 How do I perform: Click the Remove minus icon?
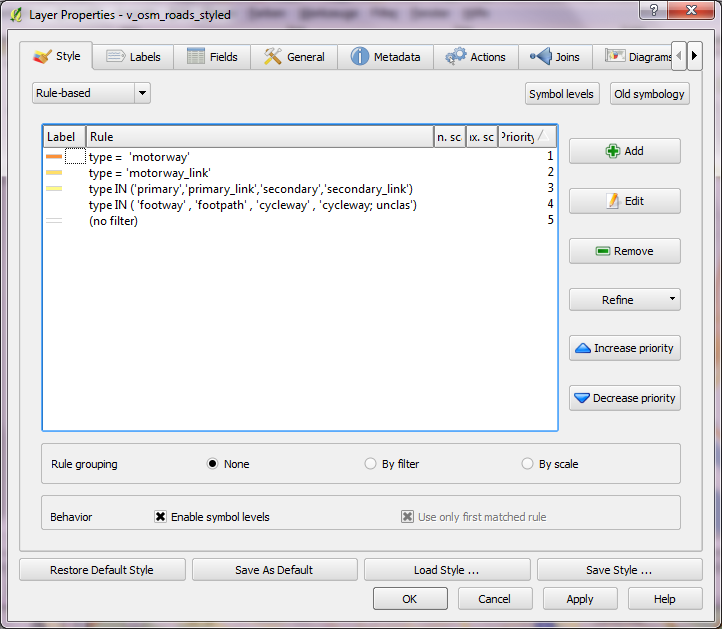pyautogui.click(x=603, y=251)
